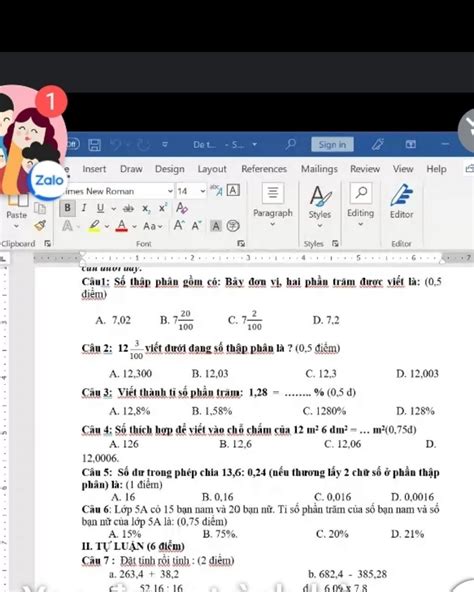The width and height of the screenshot is (474, 592).
Task: Toggle Bold formatting
Action: tap(67, 208)
